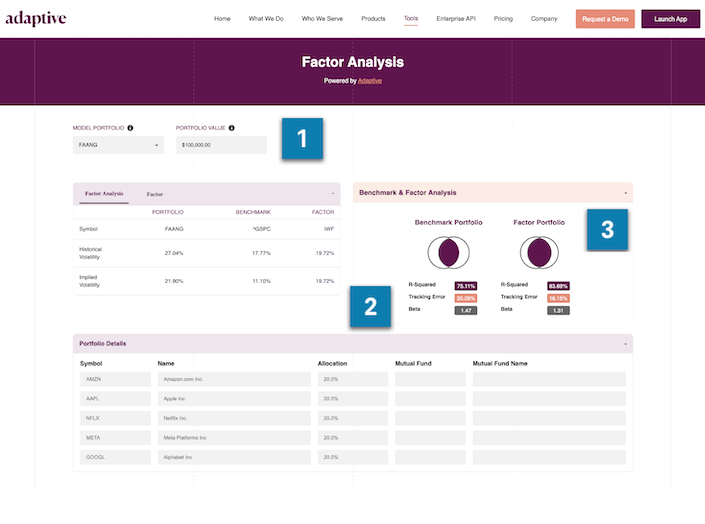
Task: Click the benchmark Historical Volatility 17.77% value
Action: [x=261, y=253]
